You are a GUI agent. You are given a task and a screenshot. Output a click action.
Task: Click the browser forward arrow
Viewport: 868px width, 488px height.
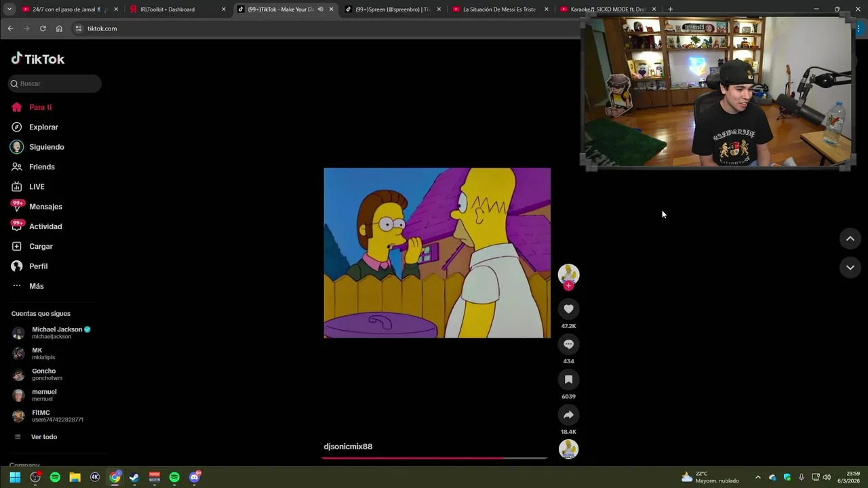click(26, 28)
